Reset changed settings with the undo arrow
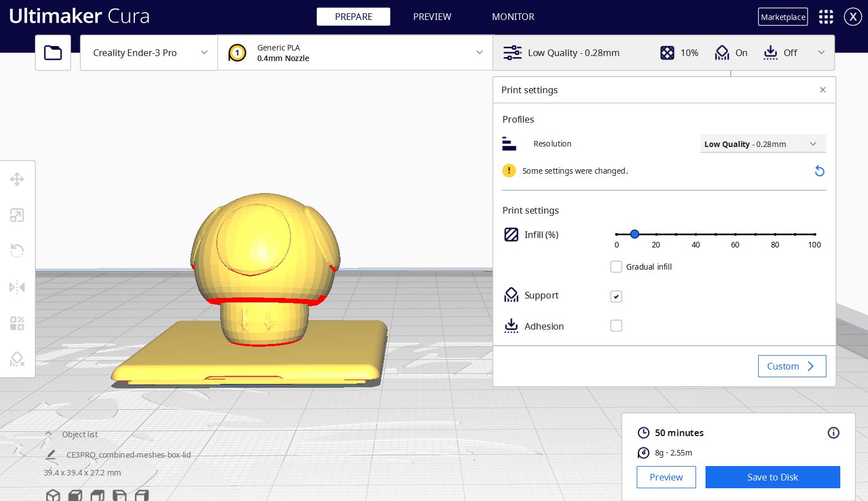Viewport: 868px width, 501px height. point(819,171)
